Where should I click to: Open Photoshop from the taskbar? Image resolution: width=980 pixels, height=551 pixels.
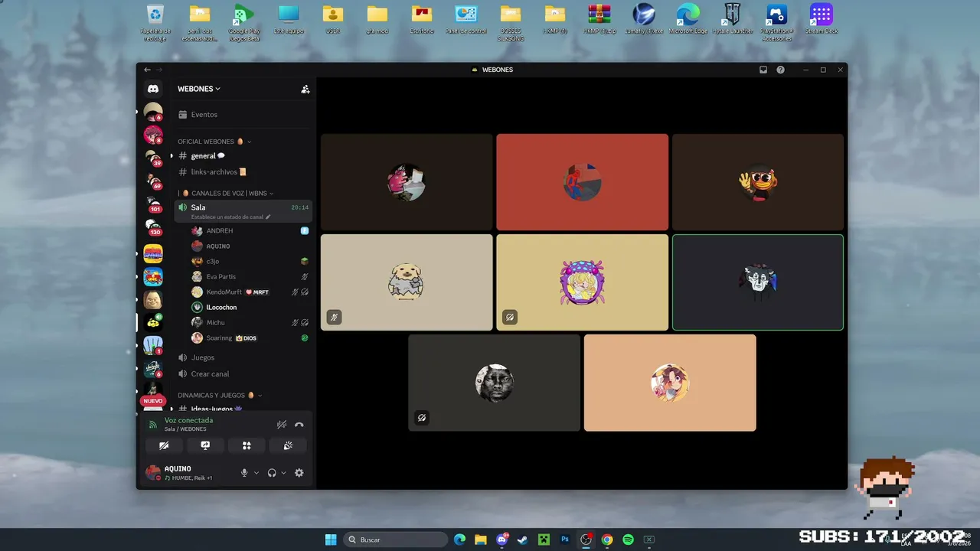point(565,540)
